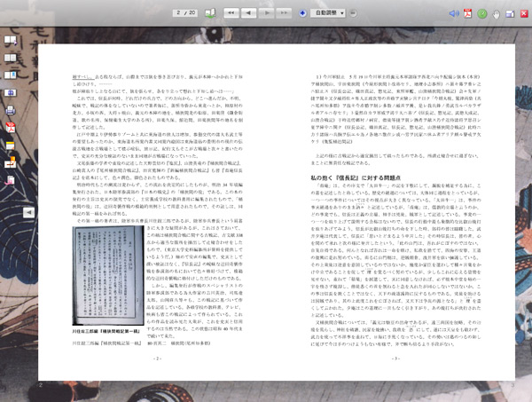Open PDF from top toolbar icon
This screenshot has width=532, height=402.
pos(467,13)
